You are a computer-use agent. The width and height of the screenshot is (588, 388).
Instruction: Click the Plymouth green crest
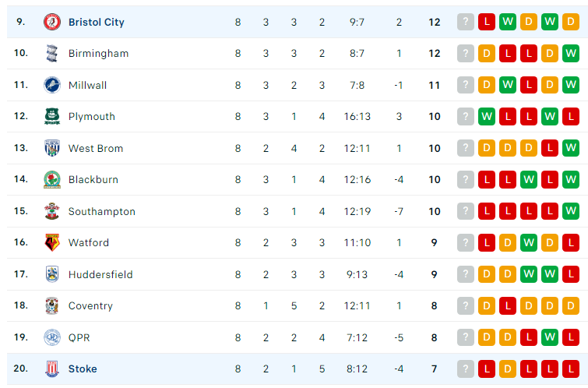52,116
